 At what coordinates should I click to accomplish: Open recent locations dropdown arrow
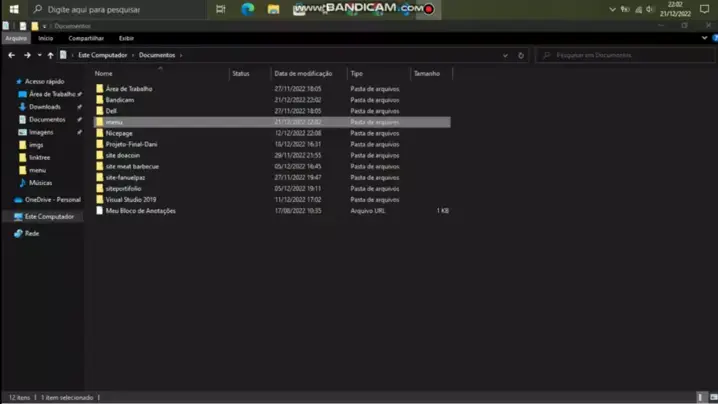point(39,55)
